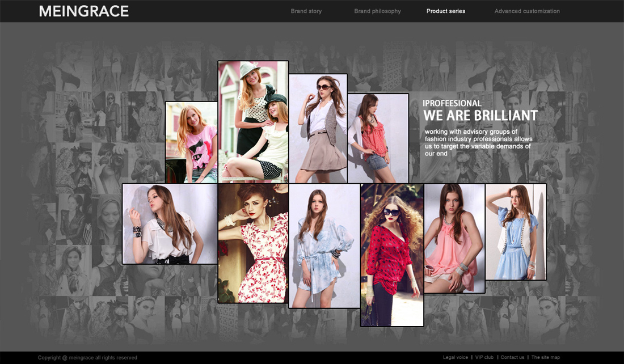This screenshot has height=364, width=624.
Task: Click the paragraph about advisory groups
Action: (x=478, y=142)
